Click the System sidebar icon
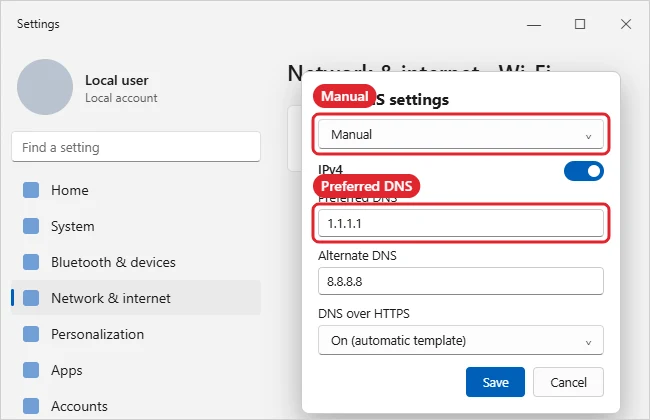This screenshot has height=420, width=650. tap(31, 226)
